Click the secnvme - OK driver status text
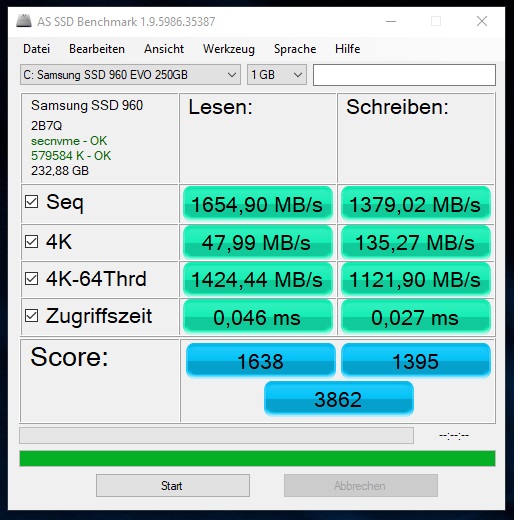Screen dimensions: 514x520 (x=69, y=141)
